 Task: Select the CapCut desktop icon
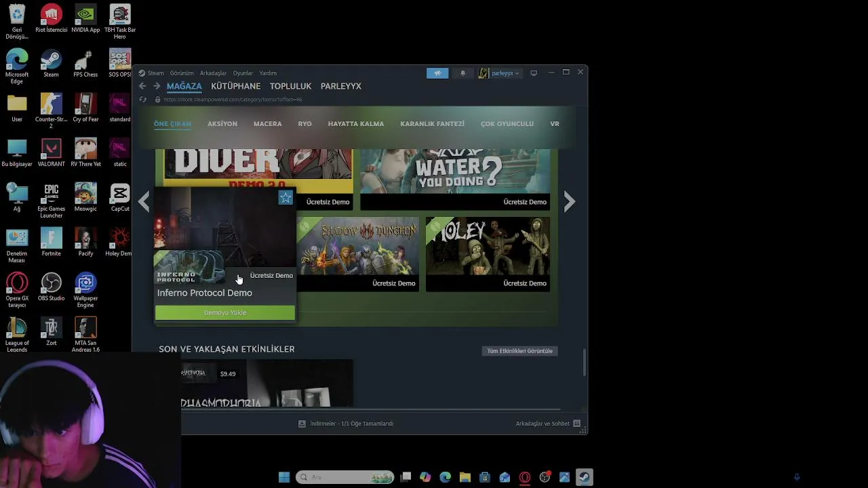120,198
